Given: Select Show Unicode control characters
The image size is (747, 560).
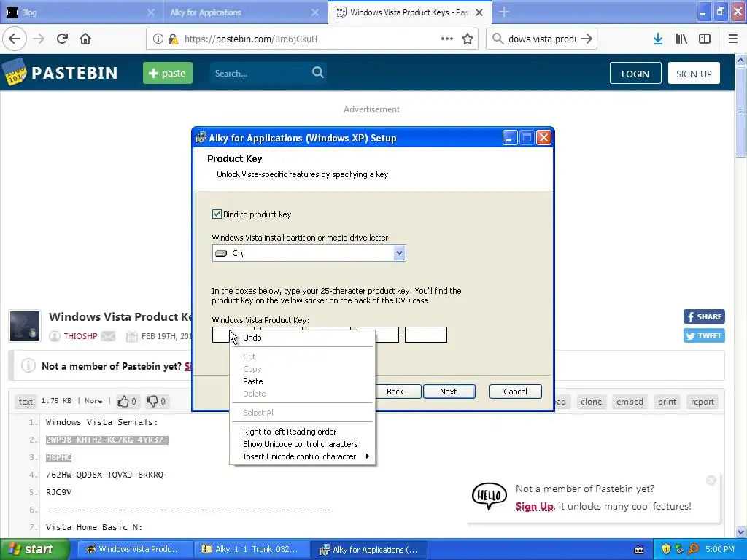Looking at the screenshot, I should 303,444.
